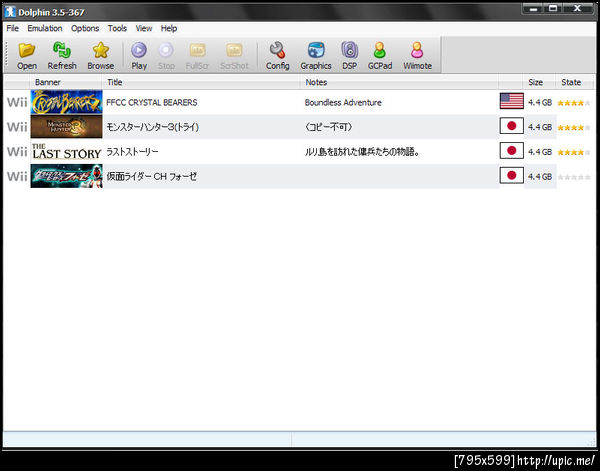Click 4.4 GB size on Last Story row
This screenshot has height=471, width=600.
click(540, 152)
